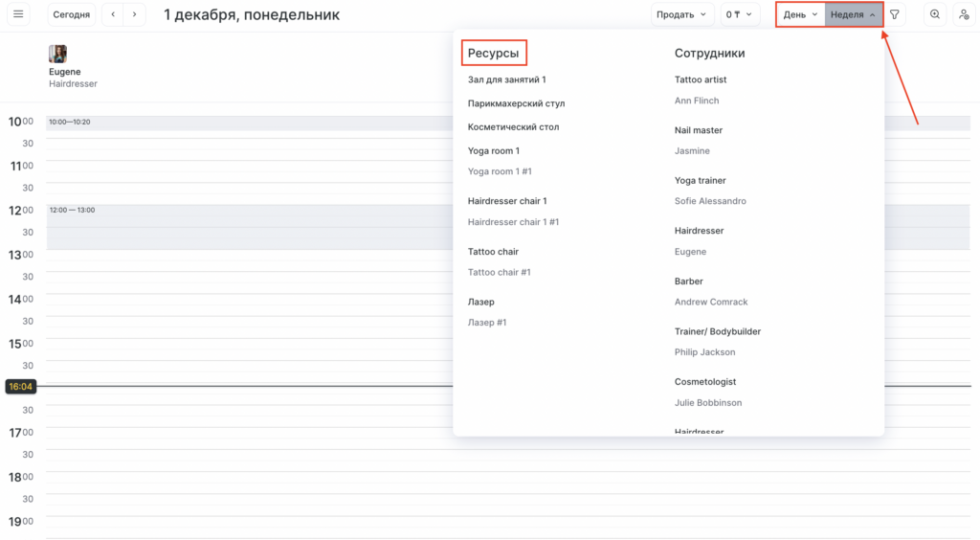Open the filter funnel icon
This screenshot has width=980, height=540.
pyautogui.click(x=895, y=14)
